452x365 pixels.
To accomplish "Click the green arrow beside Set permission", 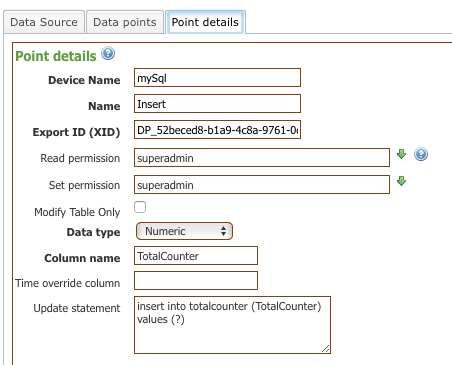I will point(401,181).
